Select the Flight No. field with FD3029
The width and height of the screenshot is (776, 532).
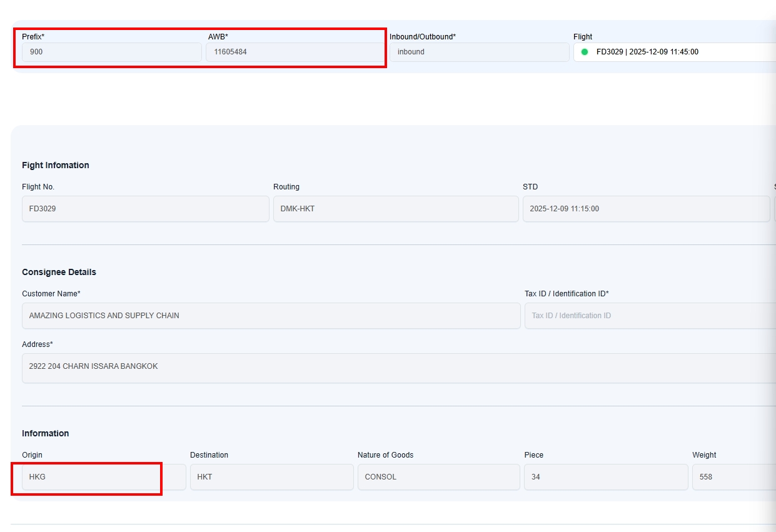pyautogui.click(x=145, y=209)
